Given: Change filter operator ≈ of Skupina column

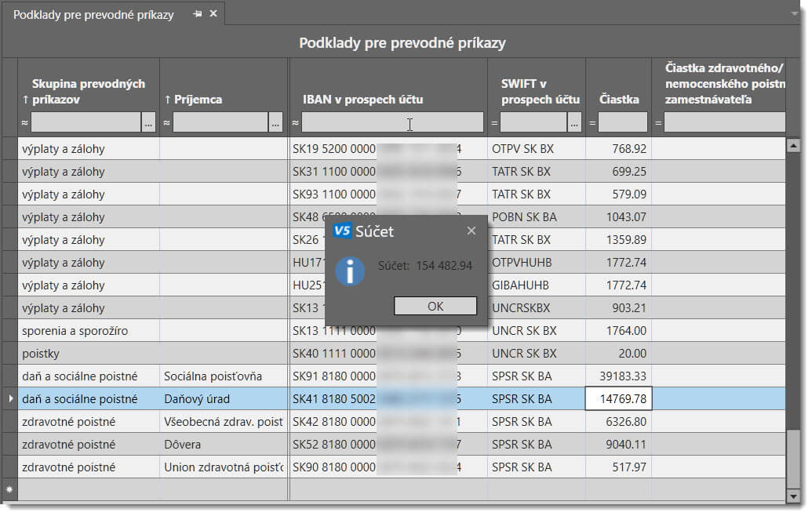Looking at the screenshot, I should (24, 123).
